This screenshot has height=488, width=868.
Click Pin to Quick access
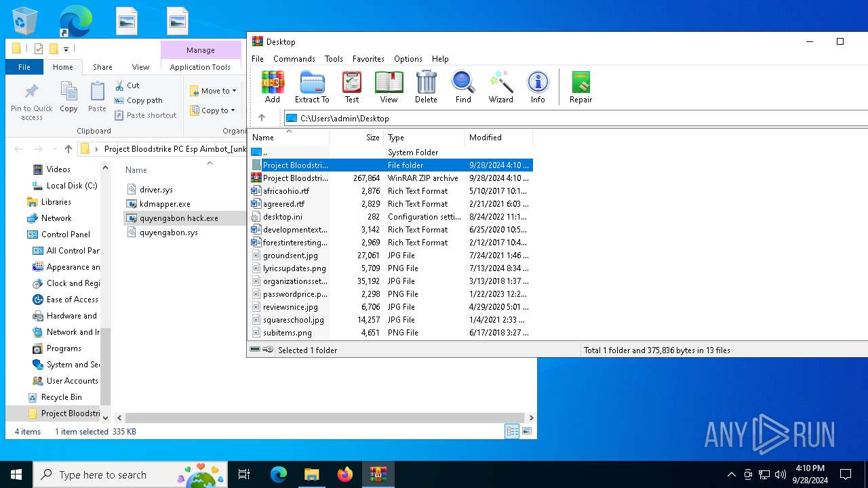tap(32, 102)
